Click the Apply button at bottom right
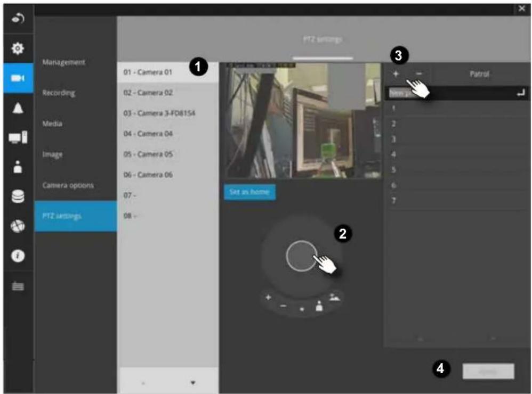This screenshot has height=394, width=532. 488,371
